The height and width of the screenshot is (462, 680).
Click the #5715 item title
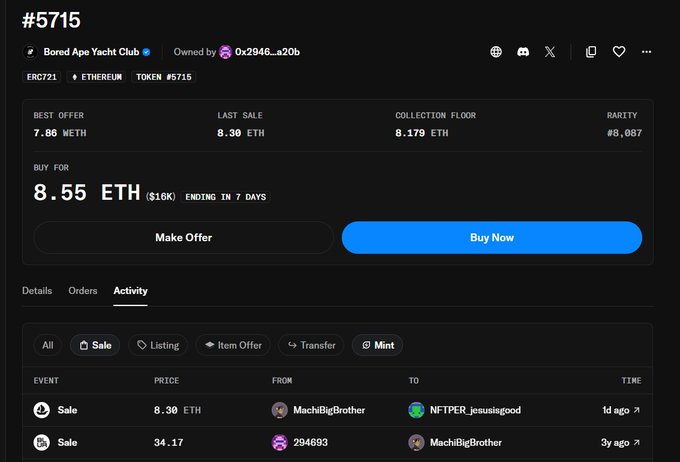coord(51,20)
